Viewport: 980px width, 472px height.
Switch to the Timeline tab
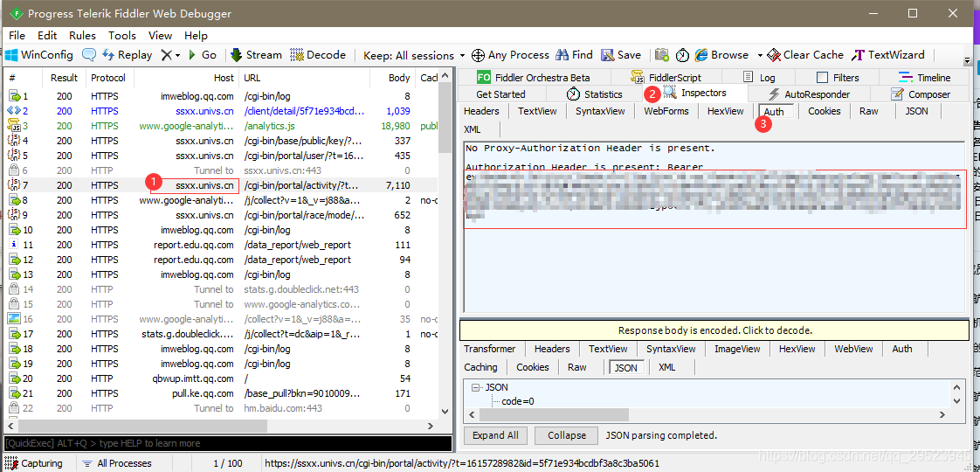924,78
